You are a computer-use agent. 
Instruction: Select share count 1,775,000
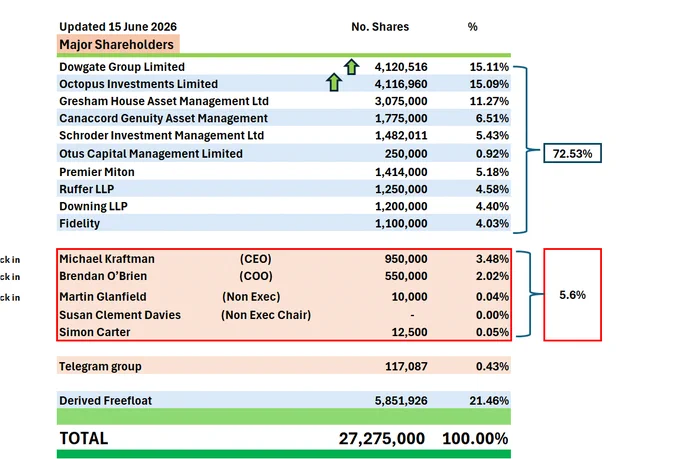[x=401, y=118]
